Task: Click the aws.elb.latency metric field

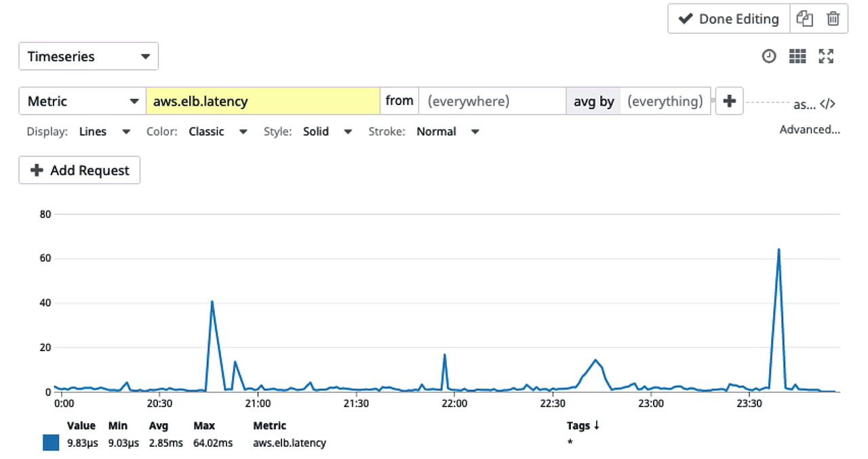Action: tap(262, 101)
